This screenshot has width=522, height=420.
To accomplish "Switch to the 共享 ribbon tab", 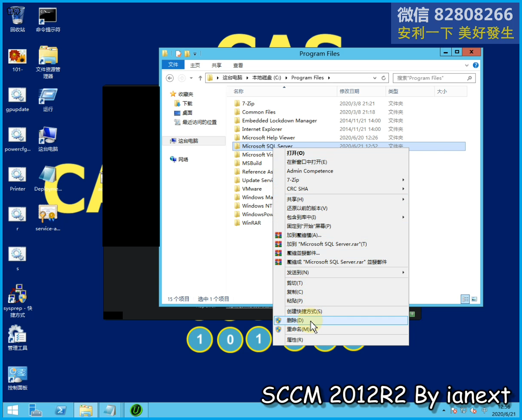I will click(217, 65).
